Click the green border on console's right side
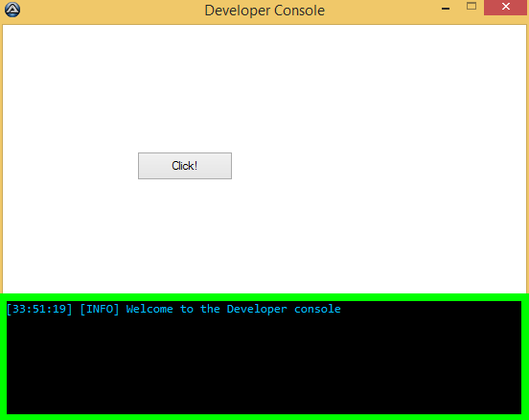The height and width of the screenshot is (420, 529). [525, 358]
